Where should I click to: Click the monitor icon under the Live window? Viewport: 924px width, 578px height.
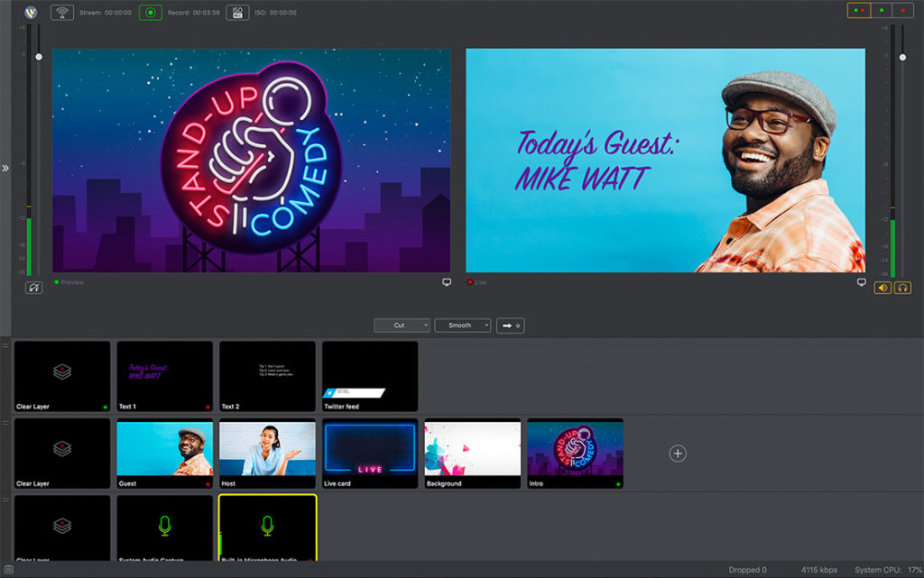864,281
